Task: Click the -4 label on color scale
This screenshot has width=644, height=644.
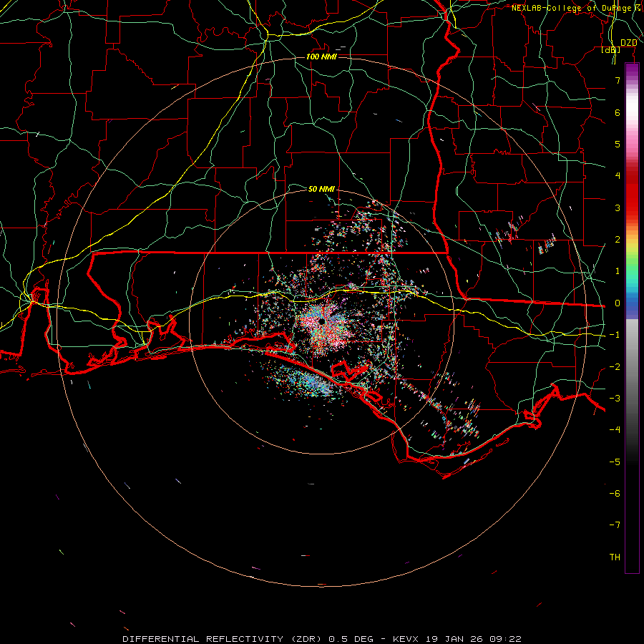Action: (x=615, y=429)
